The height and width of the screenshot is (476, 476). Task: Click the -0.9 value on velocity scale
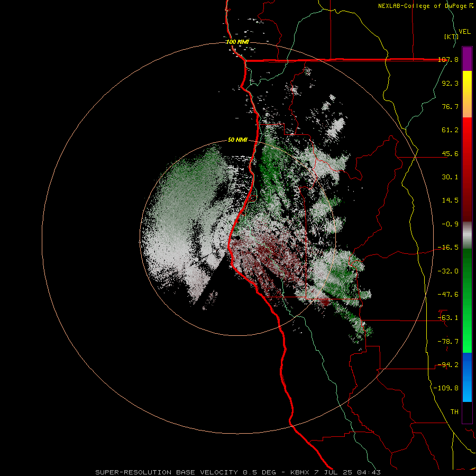[450, 224]
